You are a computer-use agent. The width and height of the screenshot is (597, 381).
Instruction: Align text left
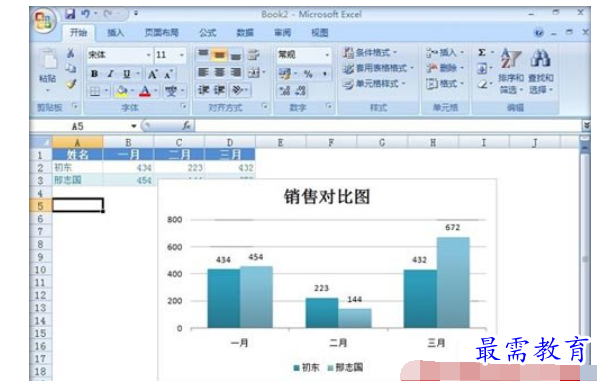pyautogui.click(x=203, y=72)
